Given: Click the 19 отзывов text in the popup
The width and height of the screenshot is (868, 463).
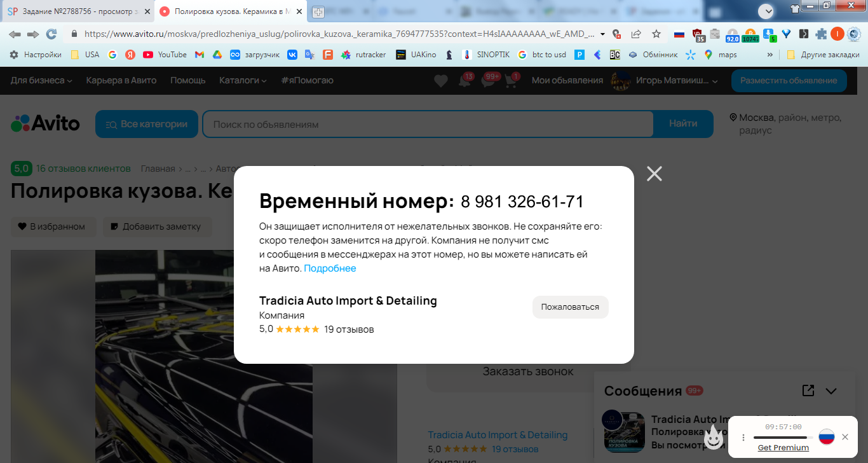Looking at the screenshot, I should (349, 329).
